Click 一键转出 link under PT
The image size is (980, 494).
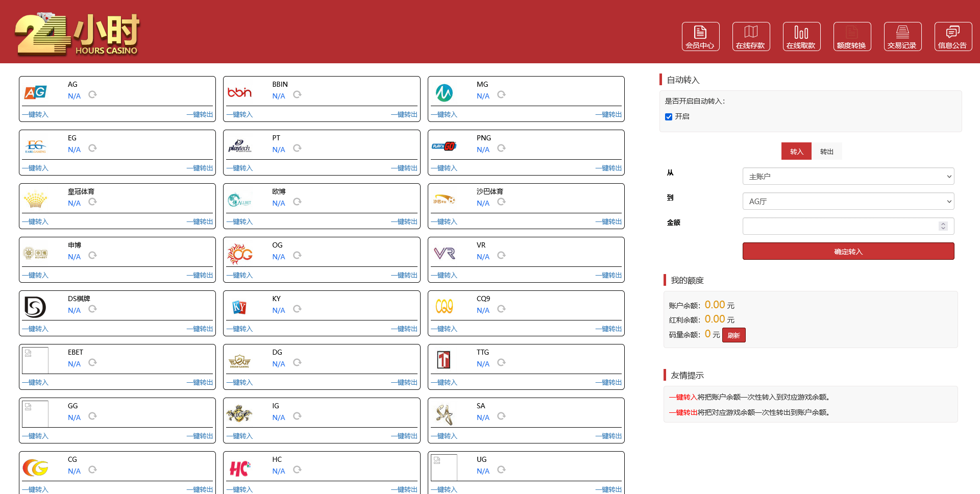tap(404, 168)
